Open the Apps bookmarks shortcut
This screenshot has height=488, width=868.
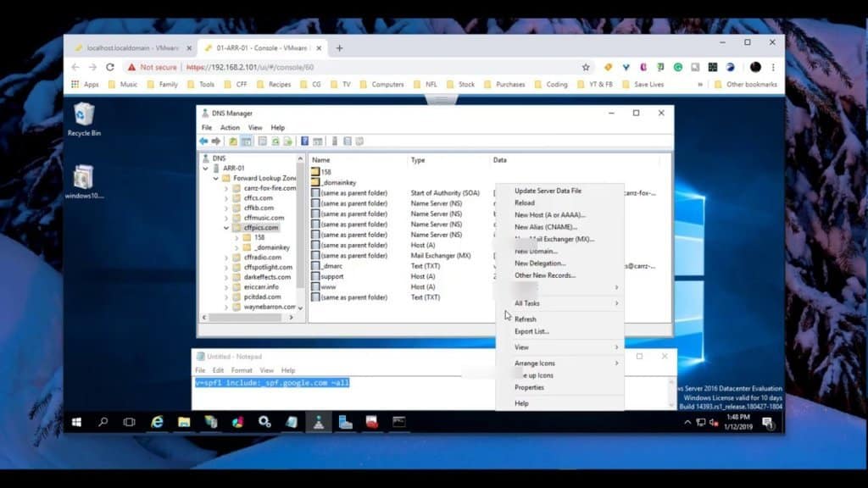point(86,85)
